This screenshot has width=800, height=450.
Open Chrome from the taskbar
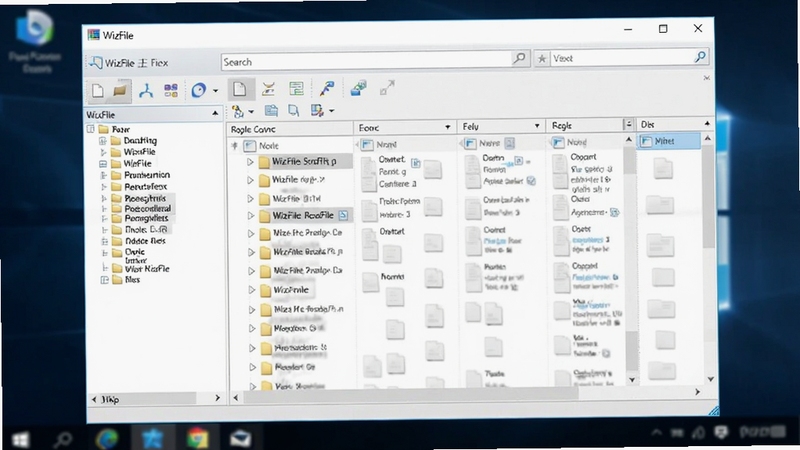(197, 438)
